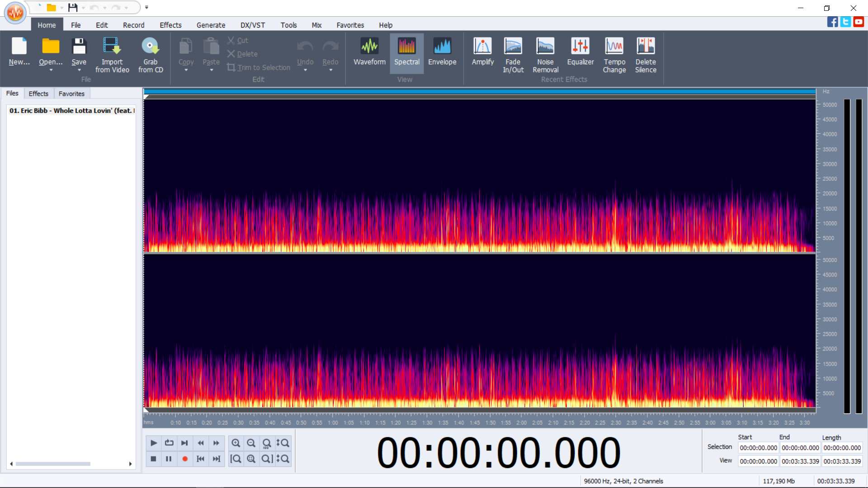The image size is (868, 488).
Task: Click the Open folder icon
Action: point(51,46)
